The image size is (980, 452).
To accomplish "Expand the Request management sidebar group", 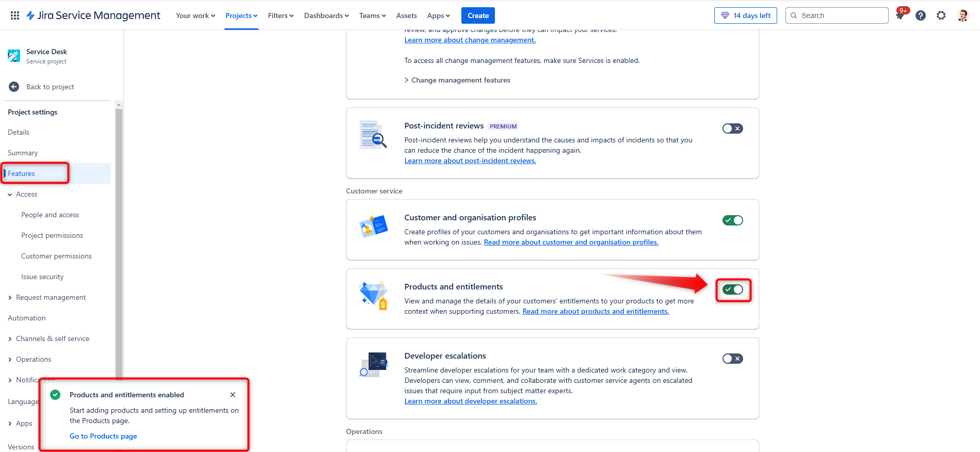I will point(51,297).
